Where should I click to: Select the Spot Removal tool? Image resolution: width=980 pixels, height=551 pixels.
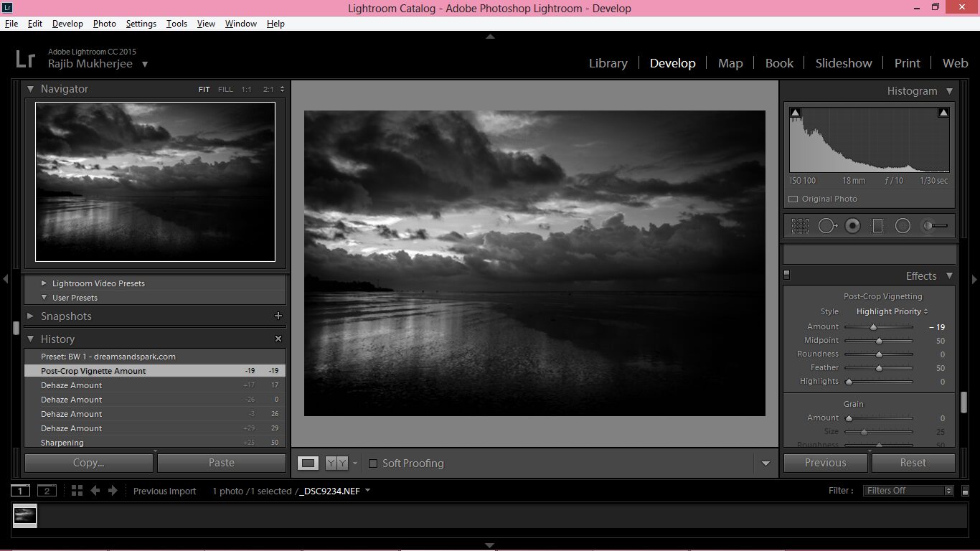pos(827,226)
